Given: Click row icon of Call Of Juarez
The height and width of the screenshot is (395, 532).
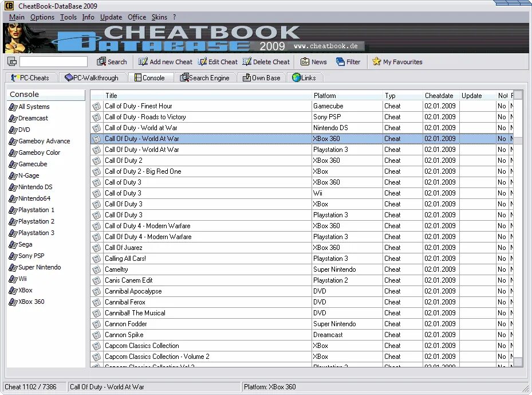Looking at the screenshot, I should [x=97, y=248].
